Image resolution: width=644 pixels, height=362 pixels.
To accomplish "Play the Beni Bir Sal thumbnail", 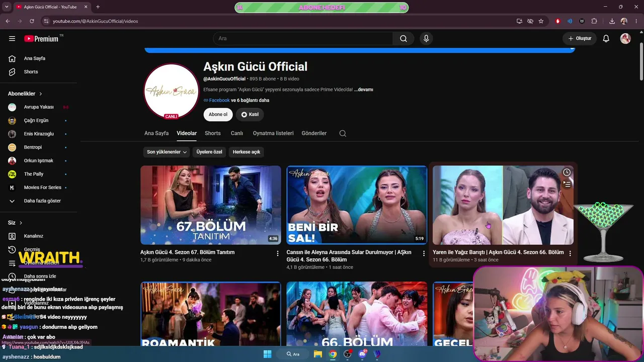I will click(357, 205).
